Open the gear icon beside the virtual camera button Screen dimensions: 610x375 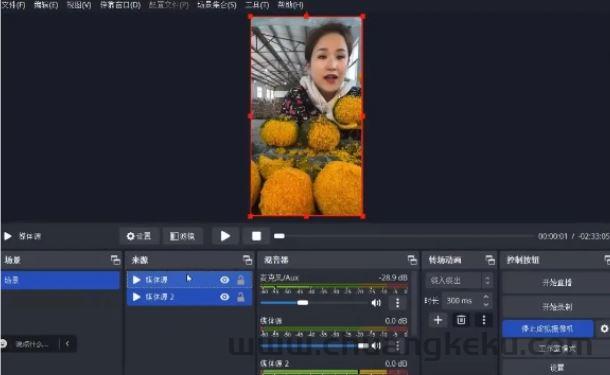tap(604, 329)
